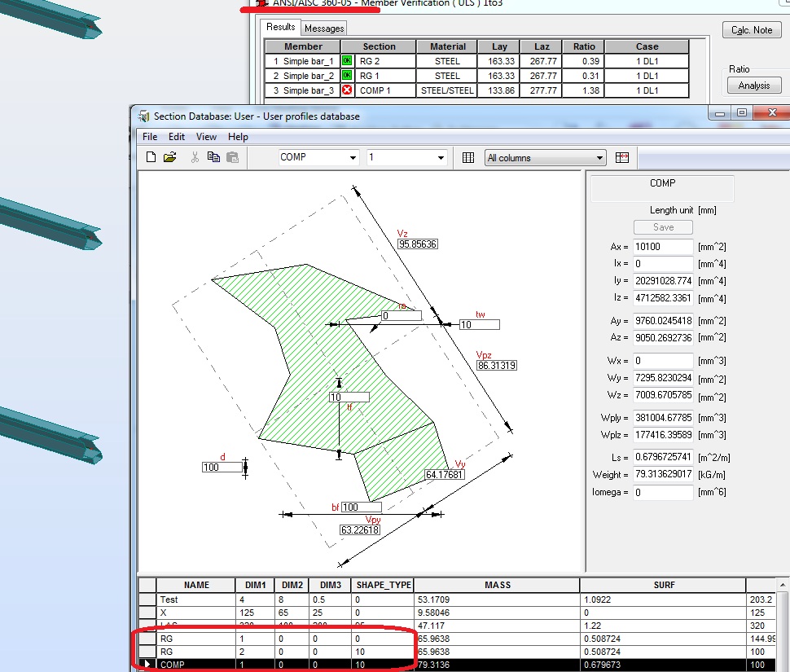Image resolution: width=790 pixels, height=672 pixels.
Task: Open the COMP section dropdown
Action: [x=353, y=156]
